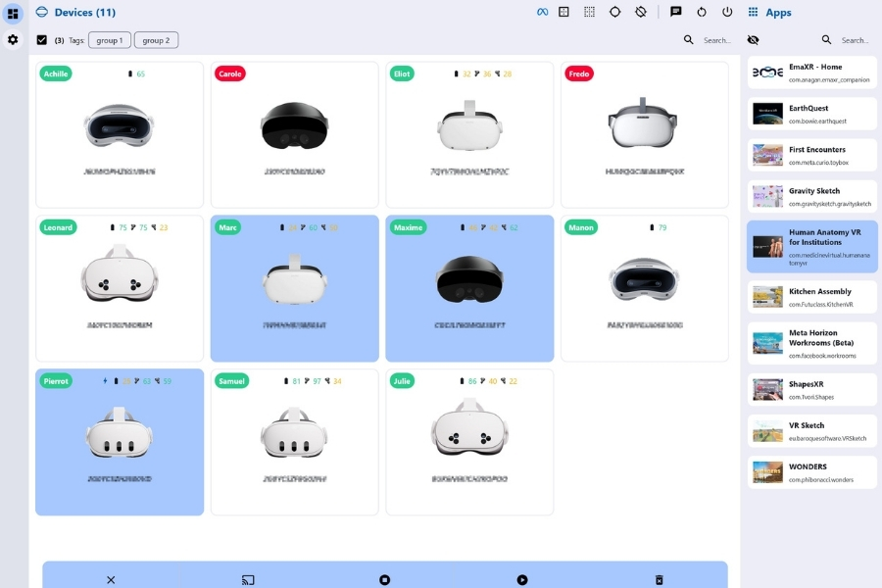The image size is (882, 588).
Task: Click the restart devices icon
Action: 702,12
